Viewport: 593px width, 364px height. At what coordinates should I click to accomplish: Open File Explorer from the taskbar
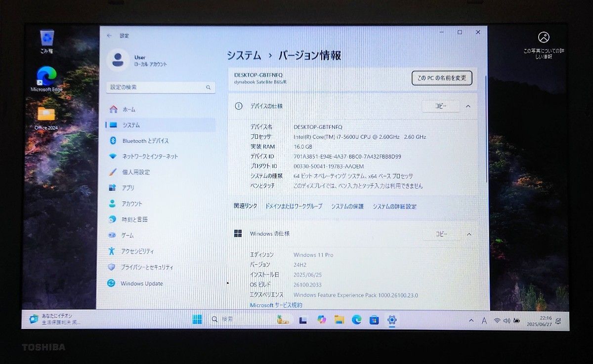[x=339, y=320]
